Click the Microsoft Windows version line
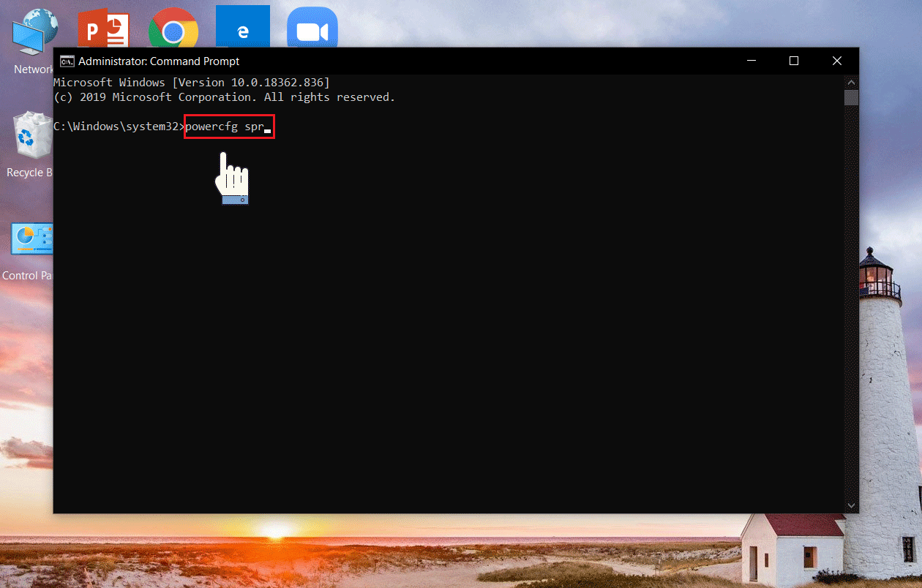 tap(192, 82)
